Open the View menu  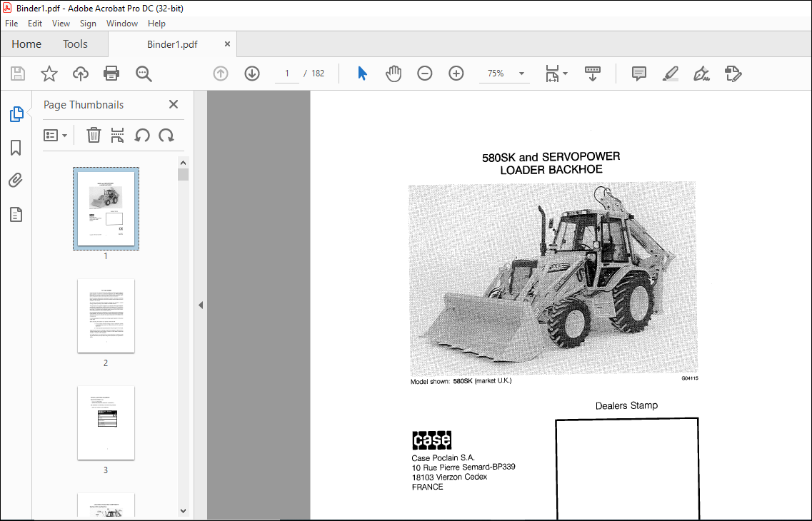click(61, 24)
